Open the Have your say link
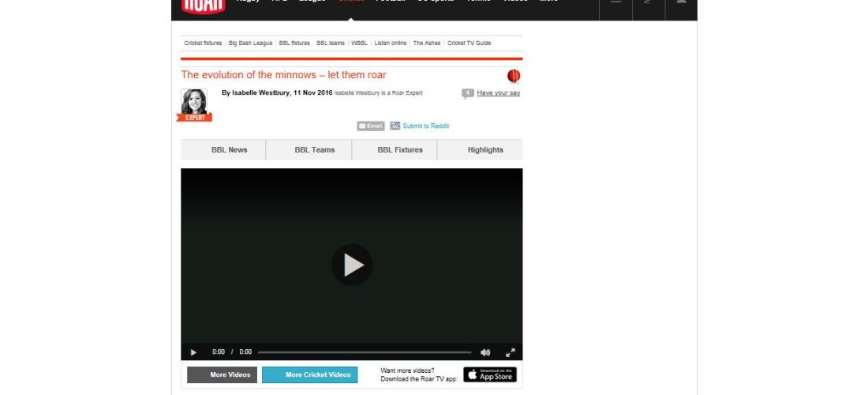 [x=498, y=93]
